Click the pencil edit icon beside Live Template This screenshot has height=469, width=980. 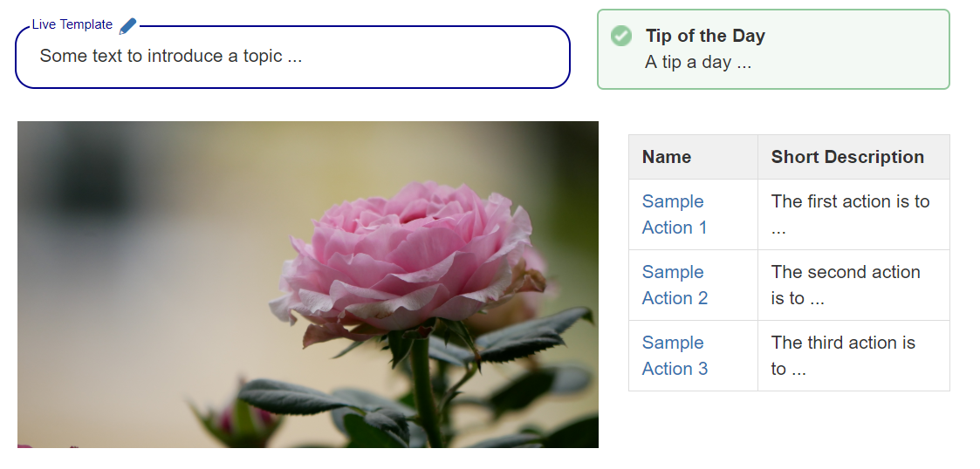click(x=127, y=26)
